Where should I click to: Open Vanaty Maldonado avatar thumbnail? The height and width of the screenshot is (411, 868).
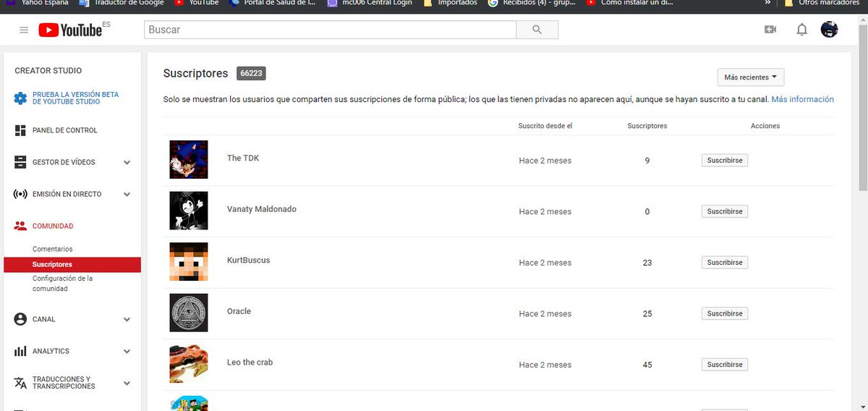tap(189, 211)
